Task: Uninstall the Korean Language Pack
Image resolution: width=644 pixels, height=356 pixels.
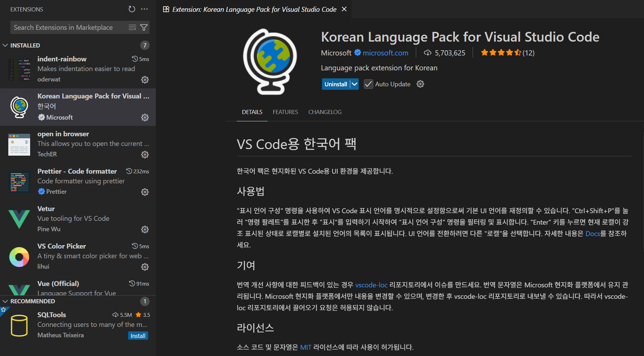Action: point(336,84)
